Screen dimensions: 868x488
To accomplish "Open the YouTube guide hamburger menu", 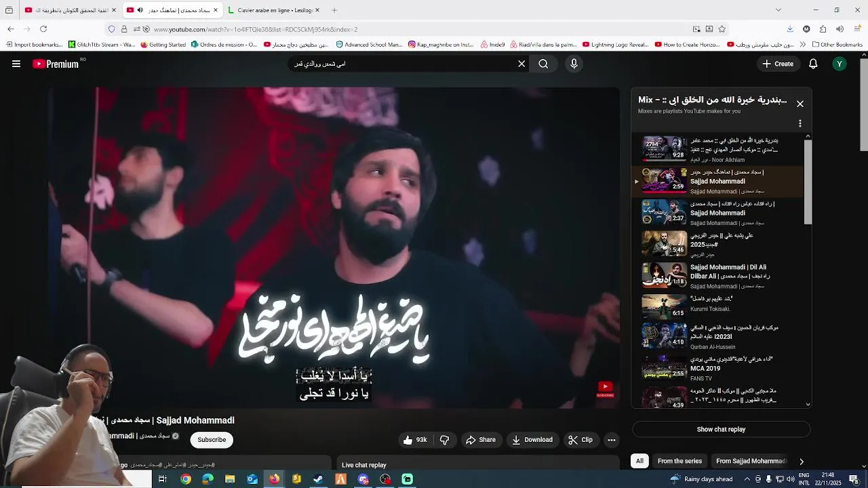I will [x=16, y=64].
